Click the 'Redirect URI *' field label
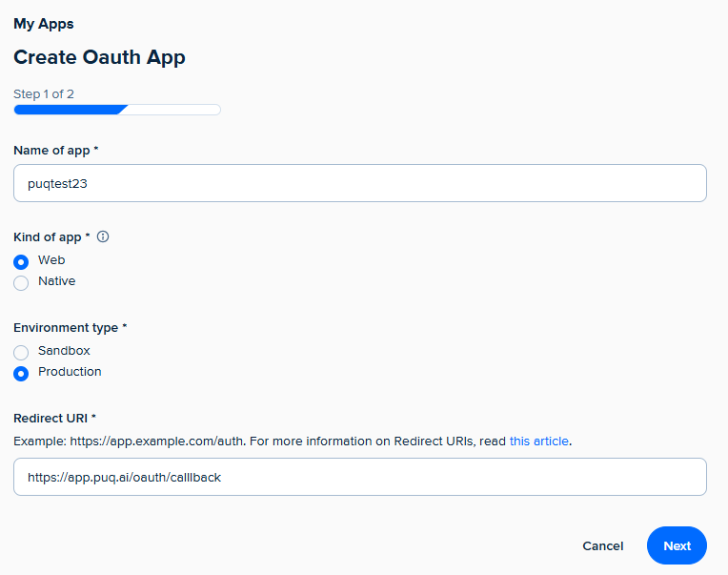The height and width of the screenshot is (575, 728). coord(55,419)
